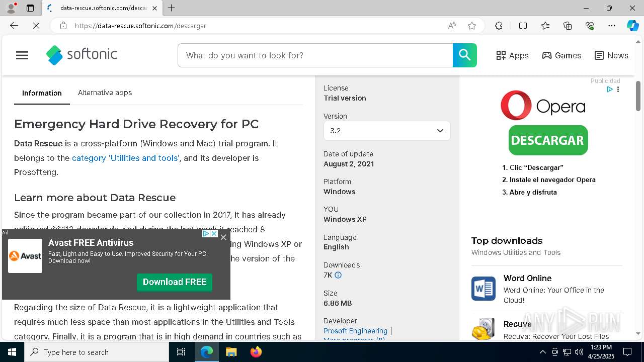Open Games section in header
The width and height of the screenshot is (644, 362).
point(561,55)
